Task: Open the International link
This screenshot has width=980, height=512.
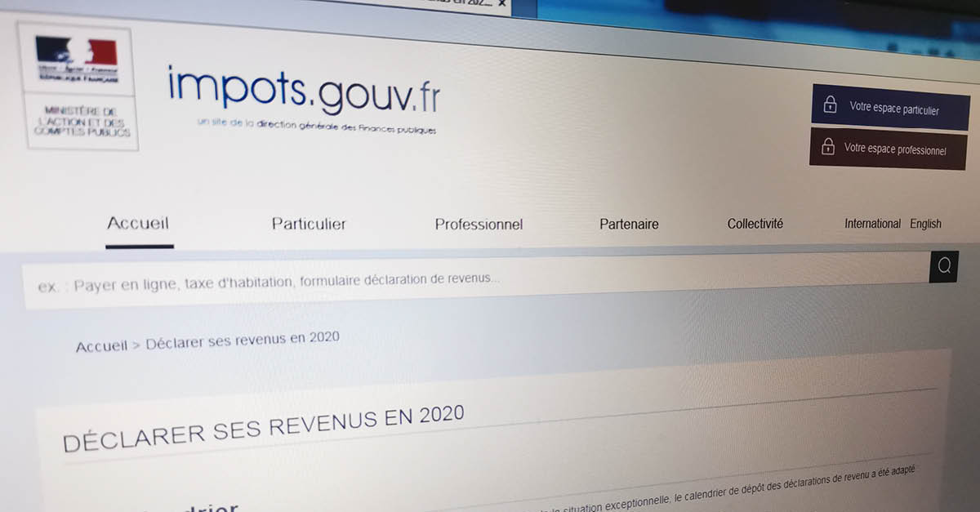Action: click(872, 224)
